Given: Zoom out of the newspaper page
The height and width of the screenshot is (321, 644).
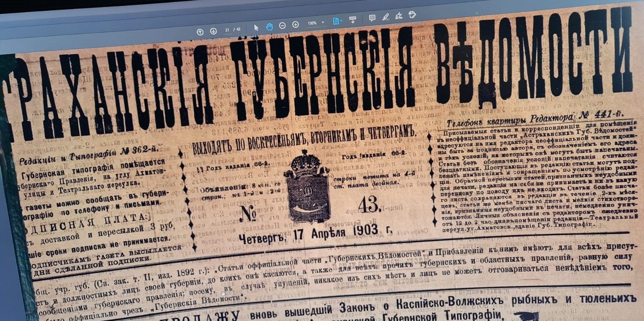Looking at the screenshot, I should pyautogui.click(x=283, y=26).
